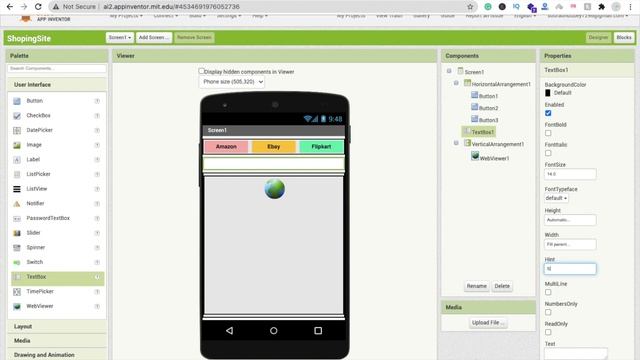
Task: Check the ReadOnly property checkbox
Action: (548, 332)
